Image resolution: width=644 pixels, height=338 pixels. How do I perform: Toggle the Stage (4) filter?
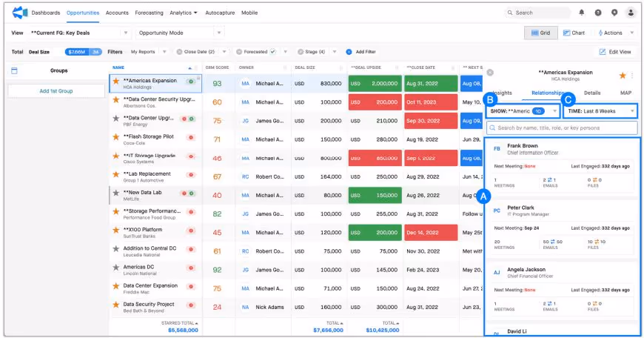pyautogui.click(x=301, y=52)
